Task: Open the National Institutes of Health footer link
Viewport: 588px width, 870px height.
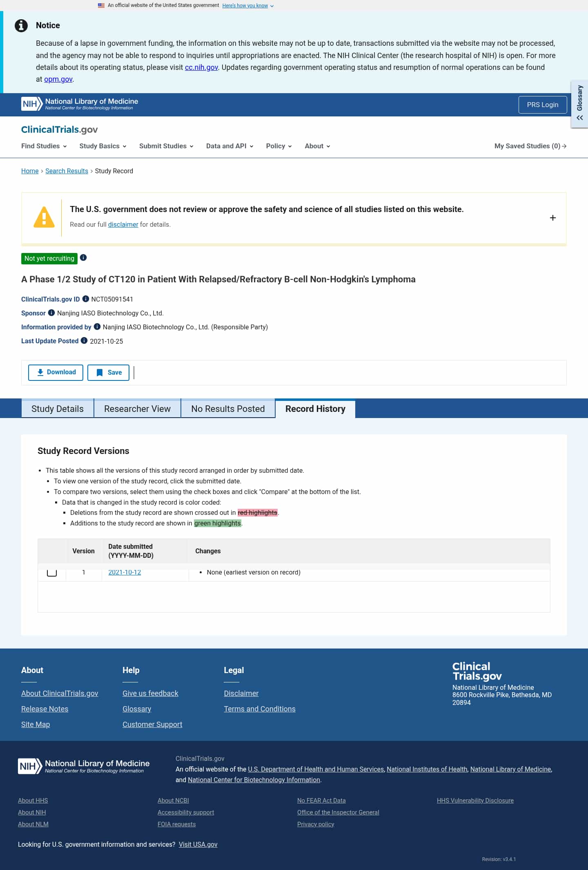Action: pyautogui.click(x=427, y=769)
